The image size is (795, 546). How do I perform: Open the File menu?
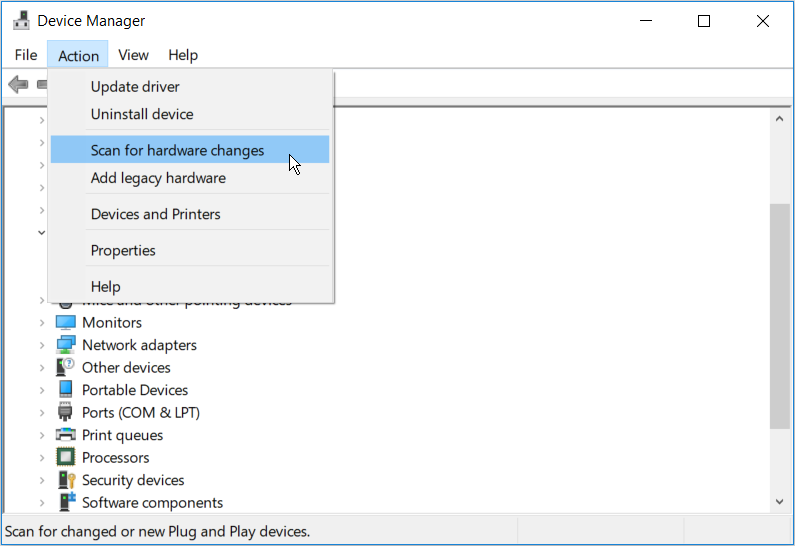[x=26, y=55]
